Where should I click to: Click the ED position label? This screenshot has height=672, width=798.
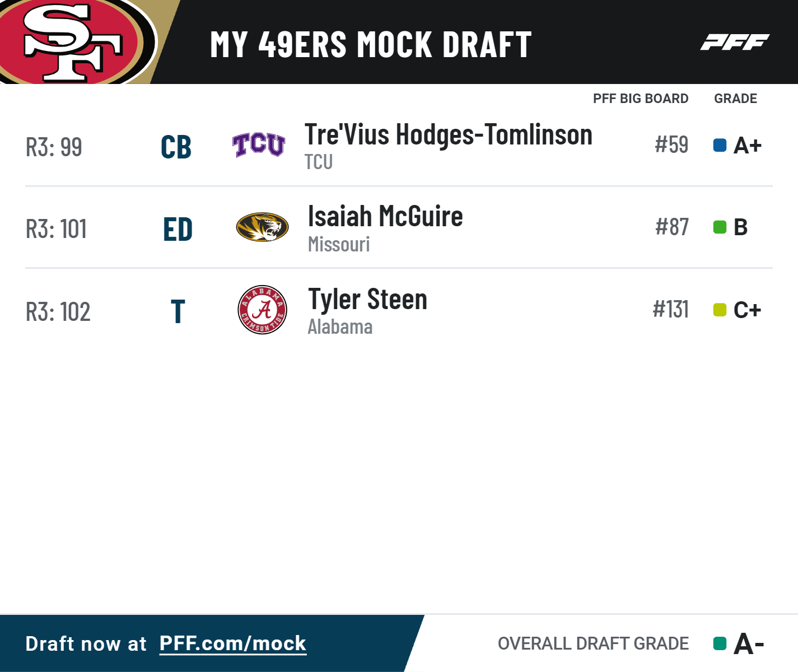coord(178,230)
